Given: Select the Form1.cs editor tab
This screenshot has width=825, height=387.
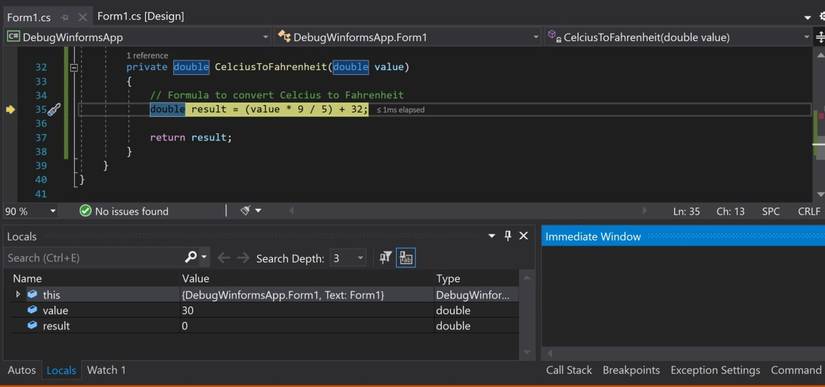Looking at the screenshot, I should [29, 17].
